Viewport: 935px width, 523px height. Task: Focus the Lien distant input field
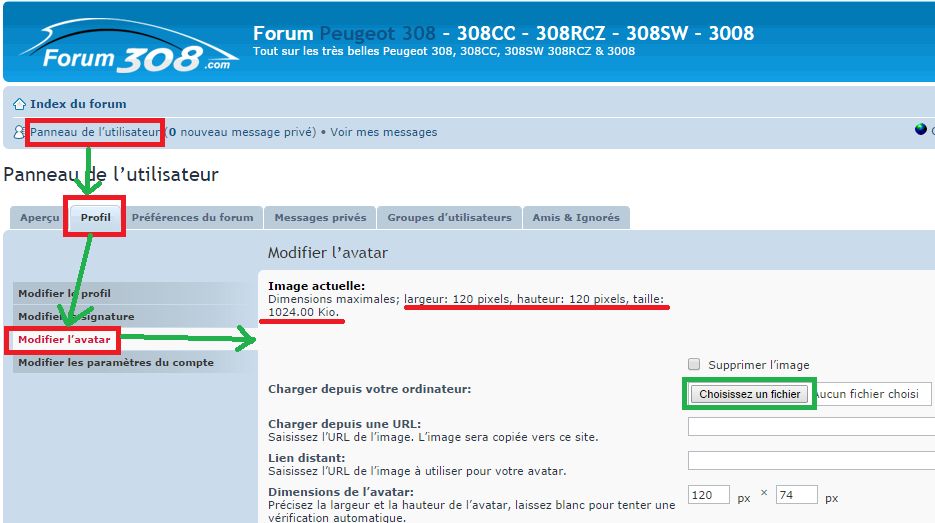[811, 460]
